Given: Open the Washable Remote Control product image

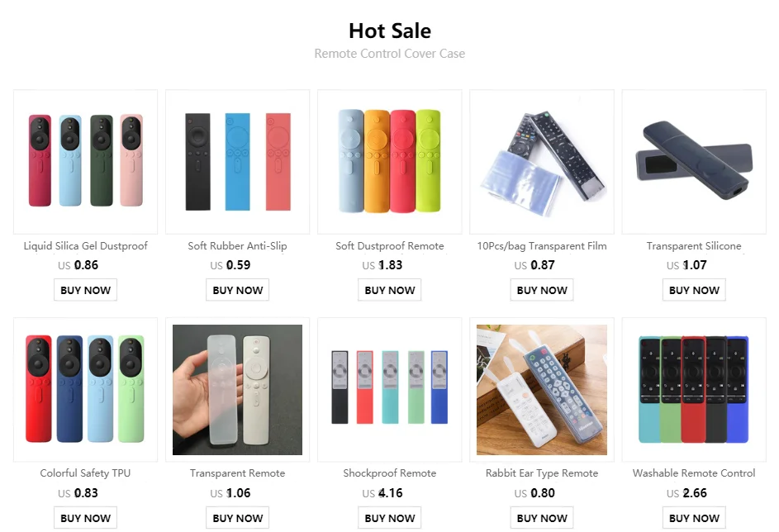Looking at the screenshot, I should tap(694, 390).
